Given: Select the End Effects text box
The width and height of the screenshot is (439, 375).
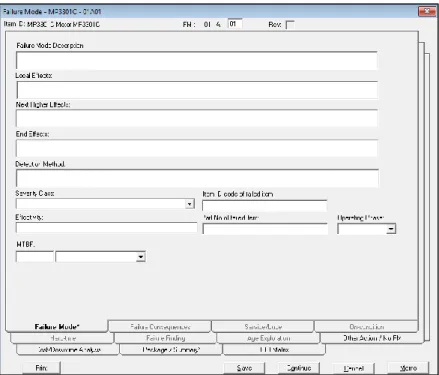Looking at the screenshot, I should (x=197, y=148).
